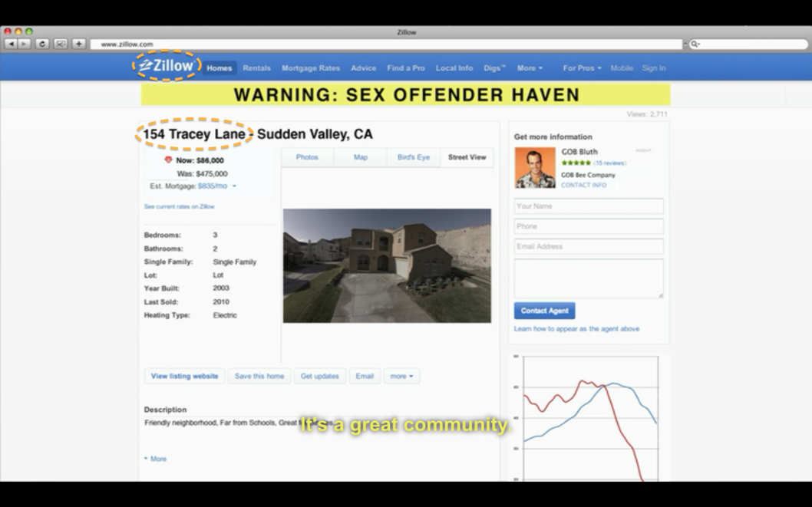Click the Year Built value 2003
The height and width of the screenshot is (507, 812).
click(220, 288)
